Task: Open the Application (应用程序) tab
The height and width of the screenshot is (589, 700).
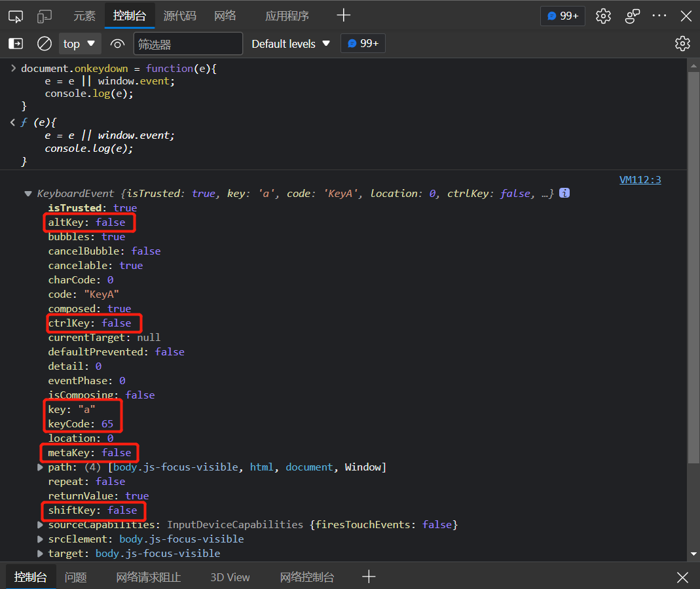Action: [x=287, y=16]
